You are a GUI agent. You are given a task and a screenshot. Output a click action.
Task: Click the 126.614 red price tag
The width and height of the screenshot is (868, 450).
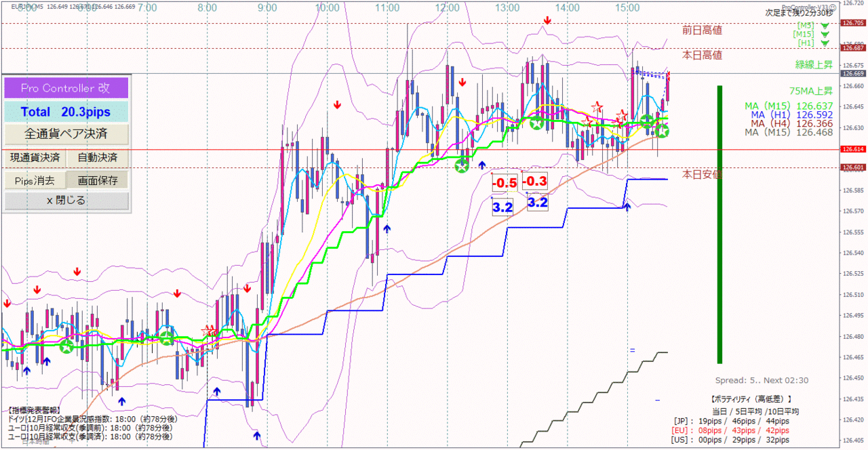coord(852,149)
